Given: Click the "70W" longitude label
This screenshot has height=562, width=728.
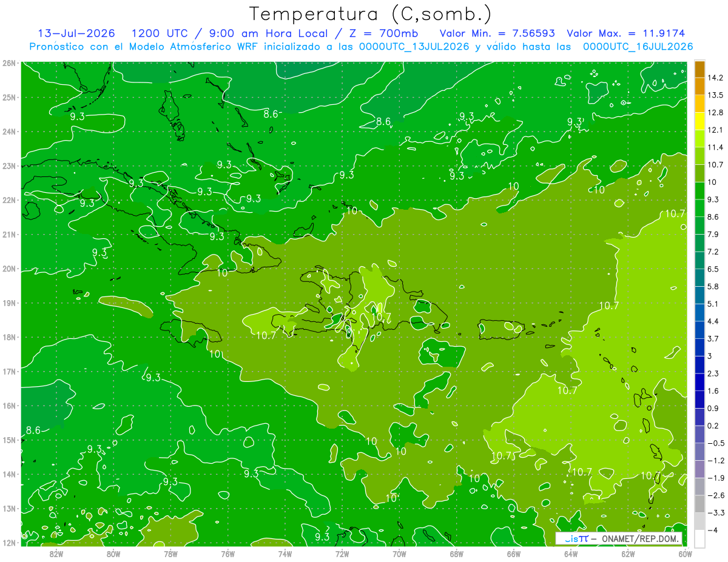Looking at the screenshot, I should click(x=399, y=554).
